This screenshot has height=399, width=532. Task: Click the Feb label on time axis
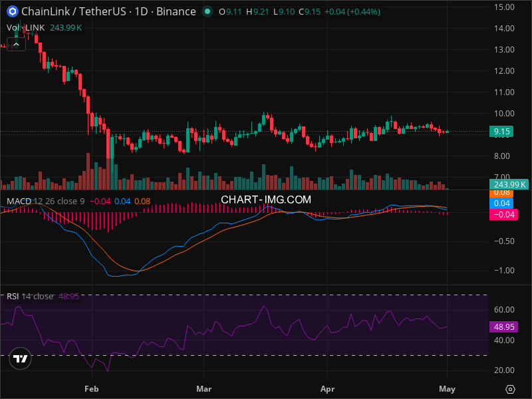(92, 389)
